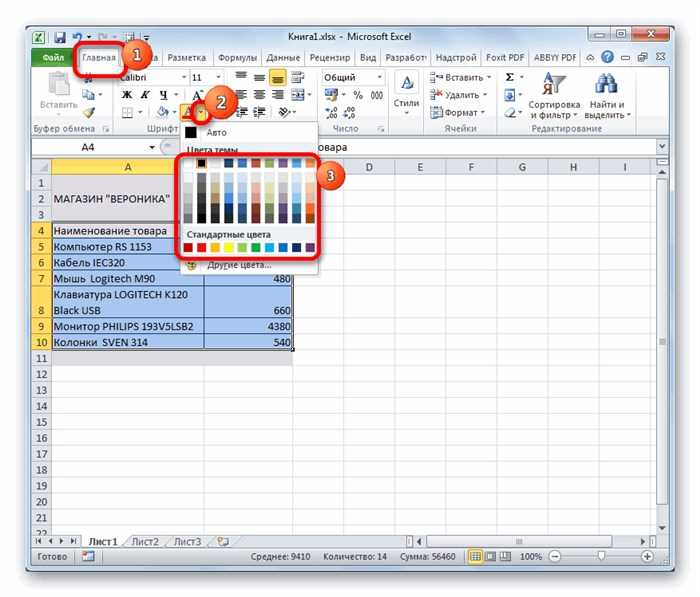
Task: Switch to the Формулы tab
Action: [238, 58]
